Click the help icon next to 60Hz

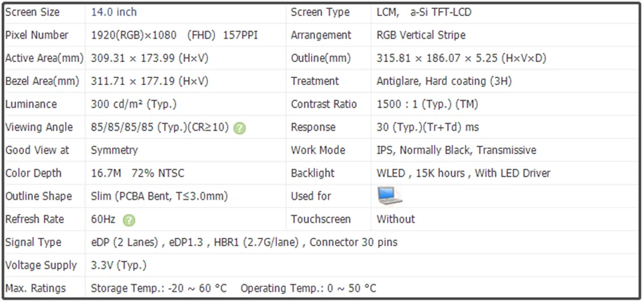(x=129, y=220)
